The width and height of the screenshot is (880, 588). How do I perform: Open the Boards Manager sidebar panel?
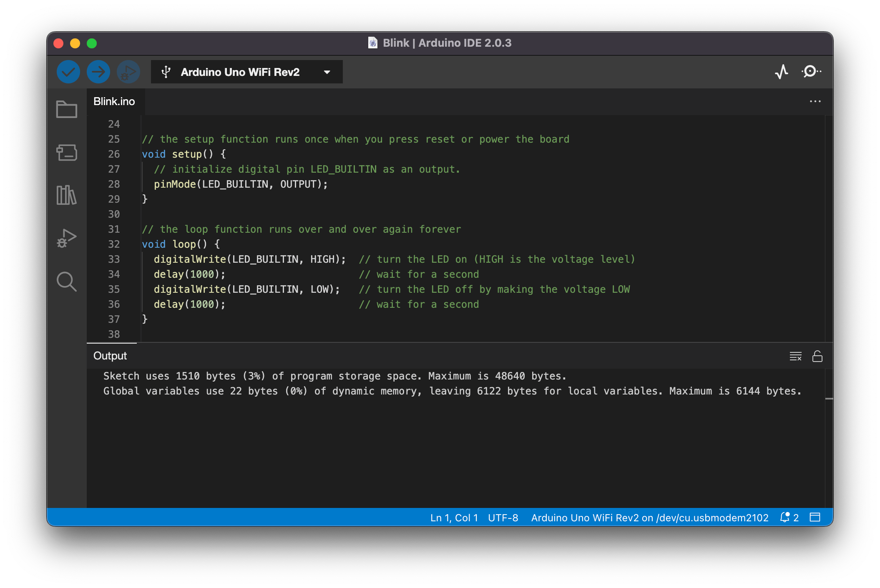coord(67,153)
